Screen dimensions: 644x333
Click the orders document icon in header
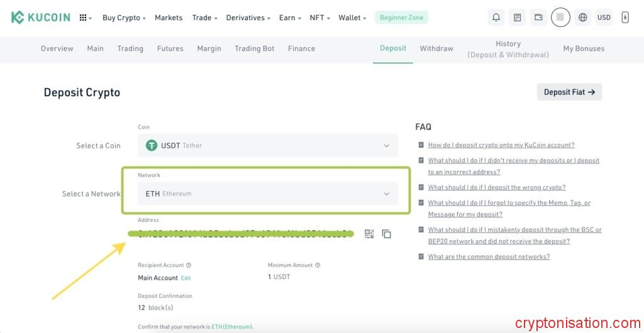coord(517,18)
